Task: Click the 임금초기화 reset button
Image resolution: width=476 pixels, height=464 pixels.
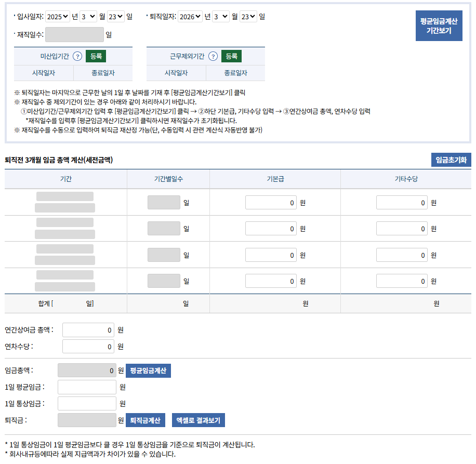Action: pyautogui.click(x=451, y=160)
